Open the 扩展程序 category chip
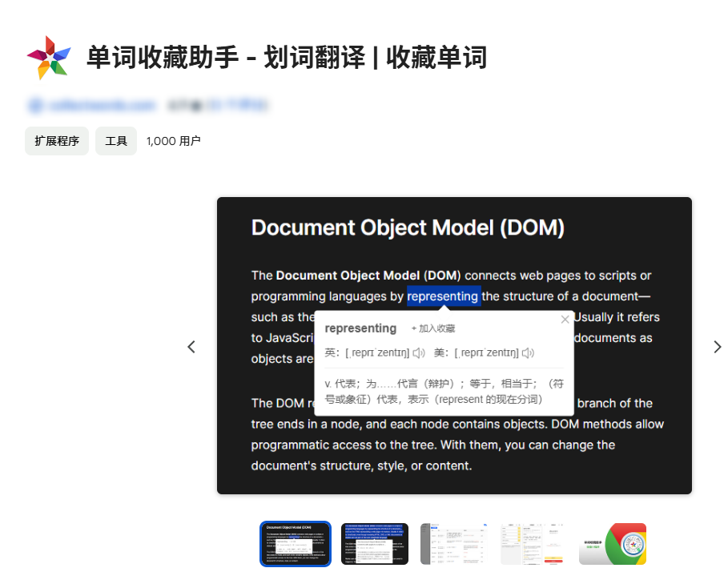The image size is (728, 576). click(x=57, y=141)
